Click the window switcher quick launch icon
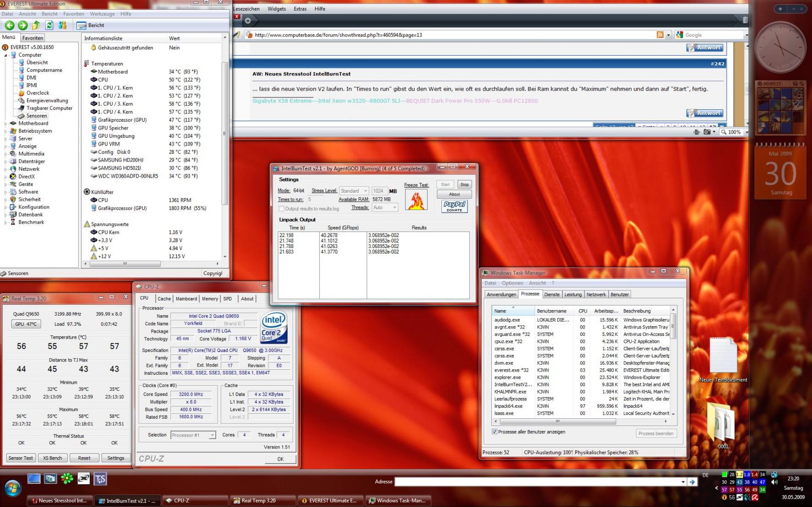 (50, 479)
